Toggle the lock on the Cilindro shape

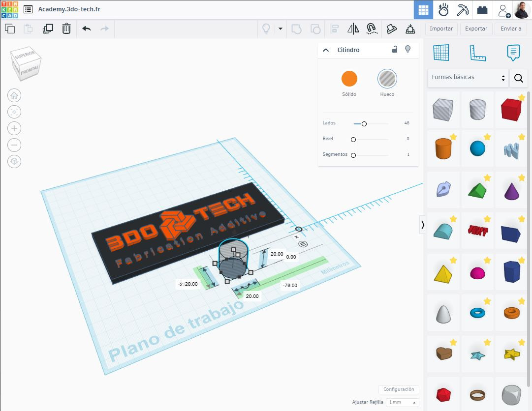point(395,50)
